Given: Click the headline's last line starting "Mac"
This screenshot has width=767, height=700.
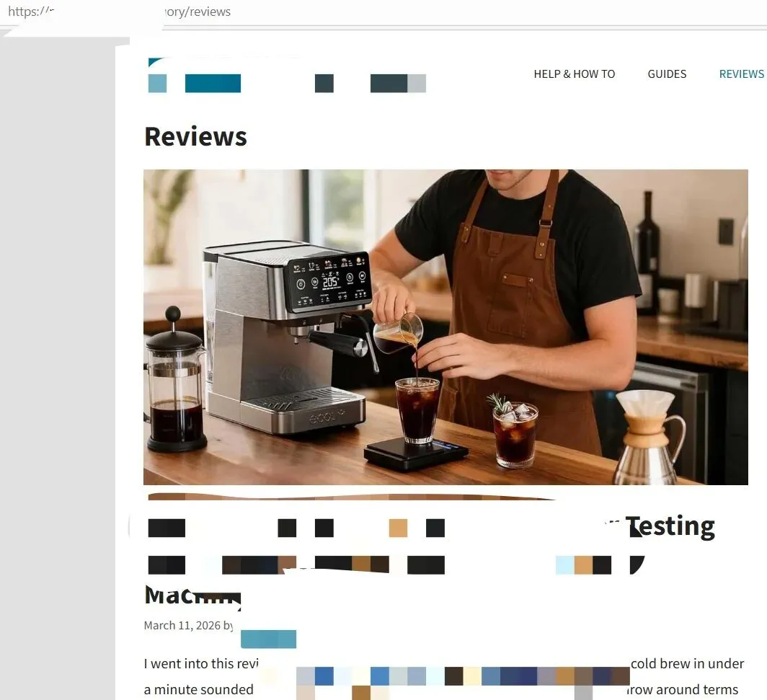Looking at the screenshot, I should 192,595.
